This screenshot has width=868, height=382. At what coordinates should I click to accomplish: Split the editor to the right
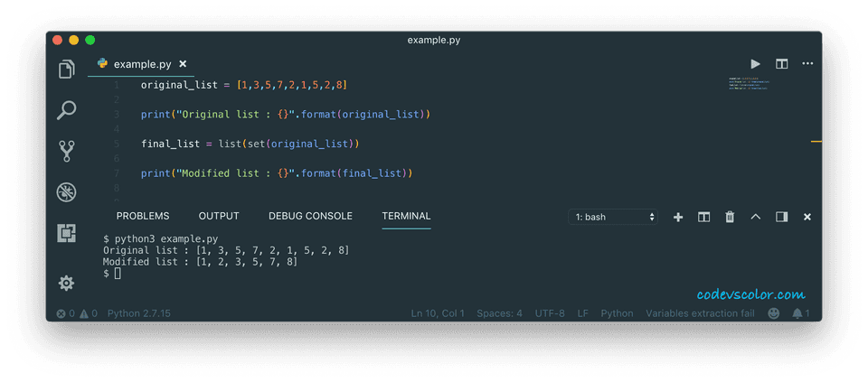coord(781,64)
